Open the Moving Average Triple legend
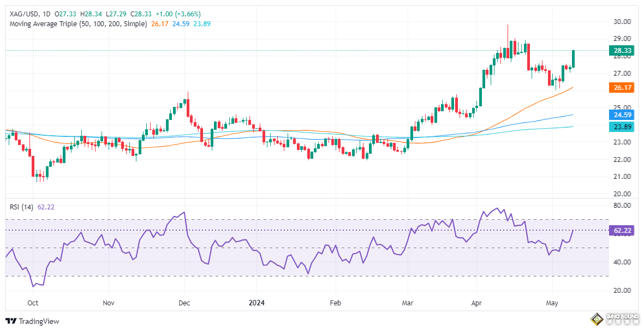Image resolution: width=644 pixels, height=331 pixels. coord(78,24)
